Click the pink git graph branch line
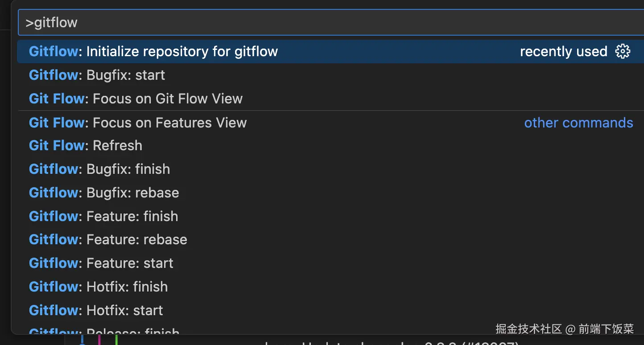The width and height of the screenshot is (644, 345). (99, 340)
